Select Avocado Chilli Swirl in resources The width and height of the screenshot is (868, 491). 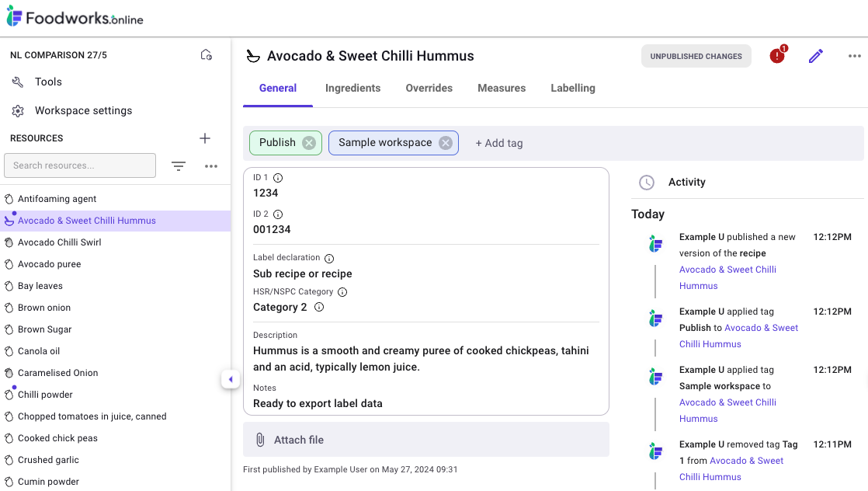pyautogui.click(x=60, y=242)
